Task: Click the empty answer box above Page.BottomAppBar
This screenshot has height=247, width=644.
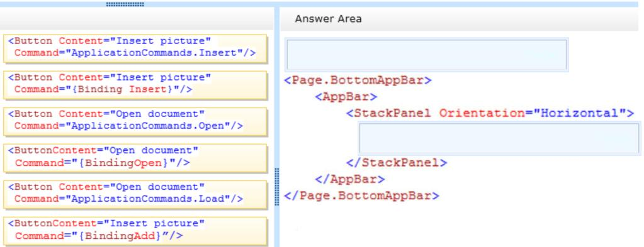Action: pos(426,55)
